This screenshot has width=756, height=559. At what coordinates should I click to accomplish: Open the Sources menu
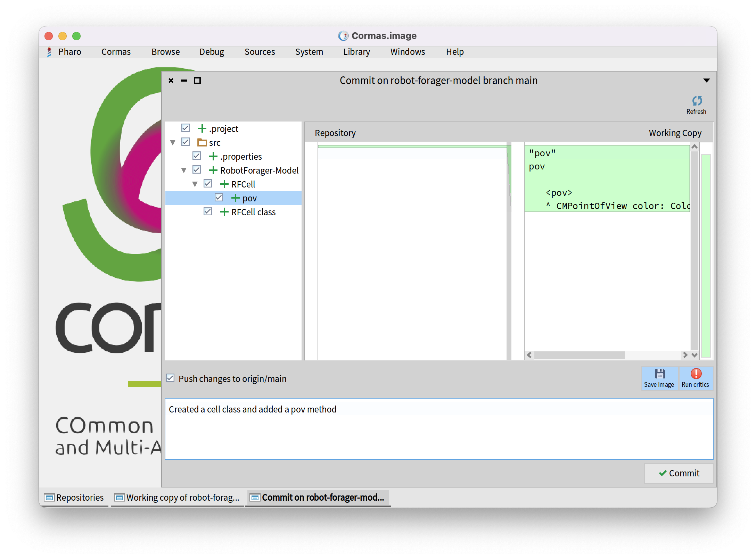click(x=260, y=52)
